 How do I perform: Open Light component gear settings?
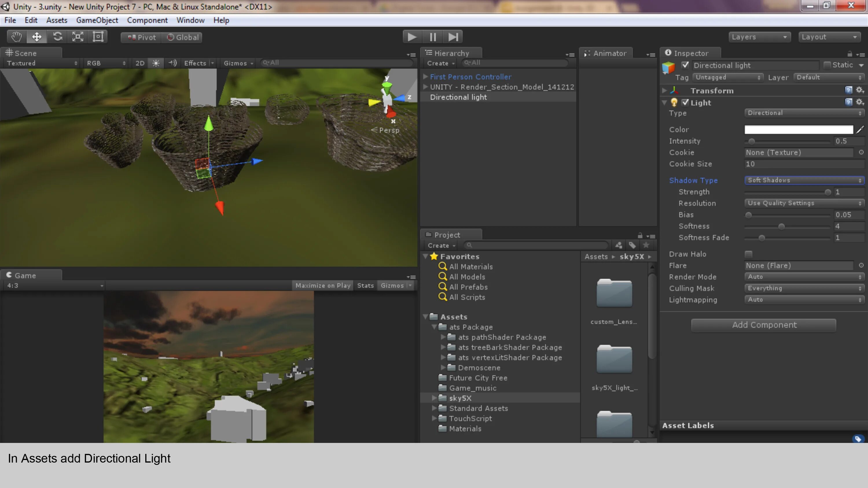[860, 102]
